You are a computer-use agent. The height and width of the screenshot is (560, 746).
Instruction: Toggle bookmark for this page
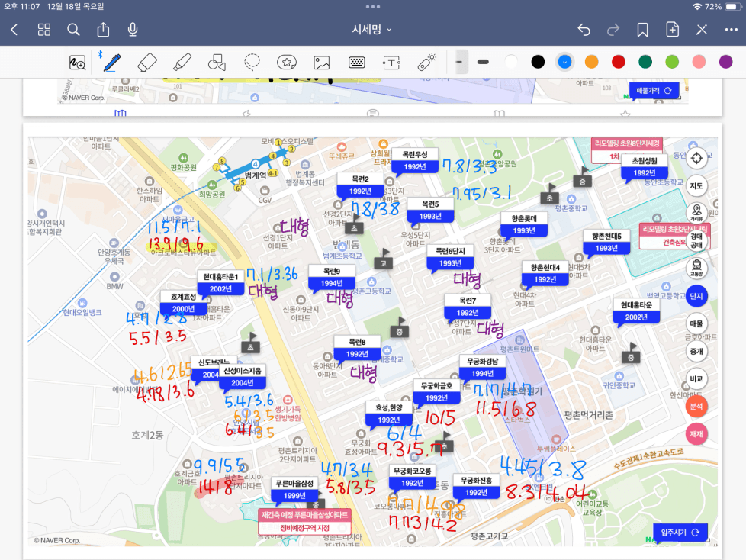tap(643, 30)
